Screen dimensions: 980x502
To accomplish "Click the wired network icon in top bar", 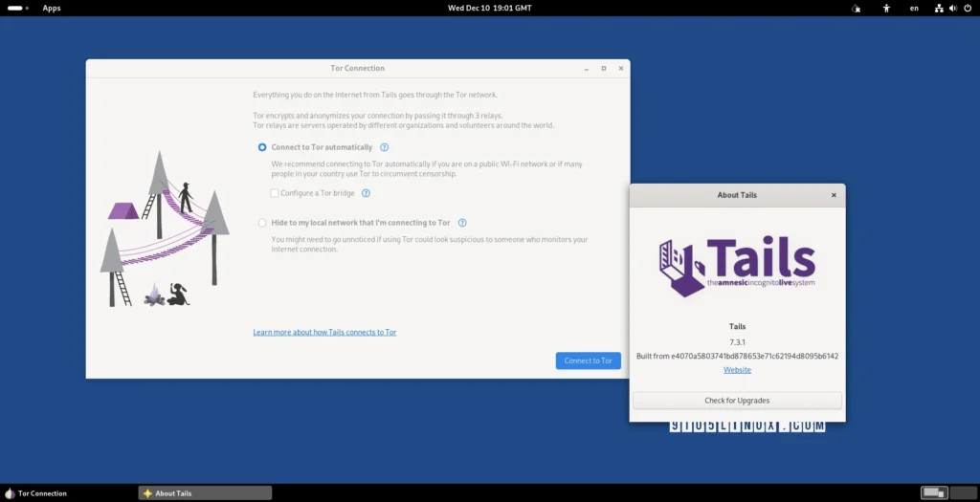I will 940,9.
